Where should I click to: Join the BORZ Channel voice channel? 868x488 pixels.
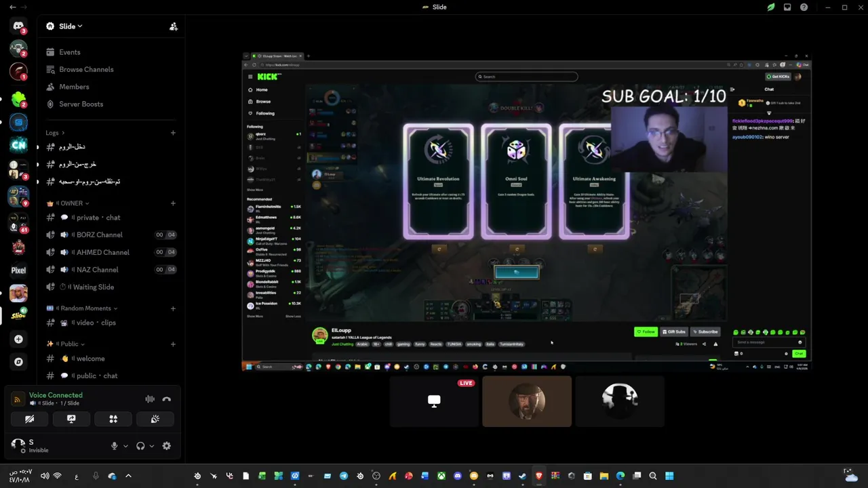(111, 235)
